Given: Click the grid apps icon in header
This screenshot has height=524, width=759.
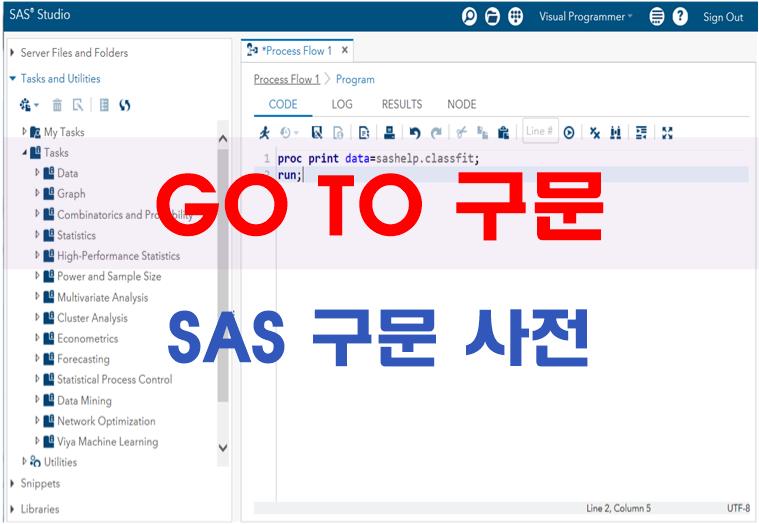Looking at the screenshot, I should pyautogui.click(x=516, y=16).
